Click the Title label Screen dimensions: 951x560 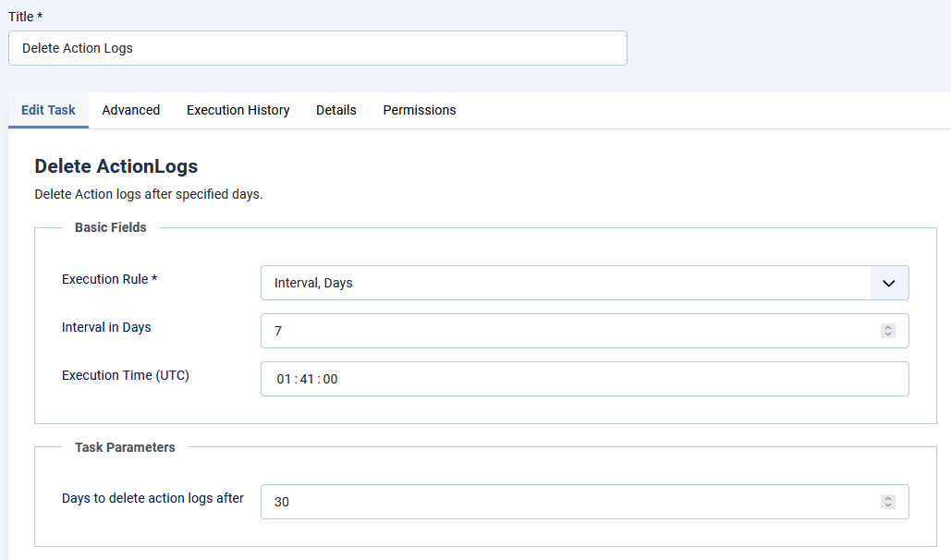coord(26,17)
